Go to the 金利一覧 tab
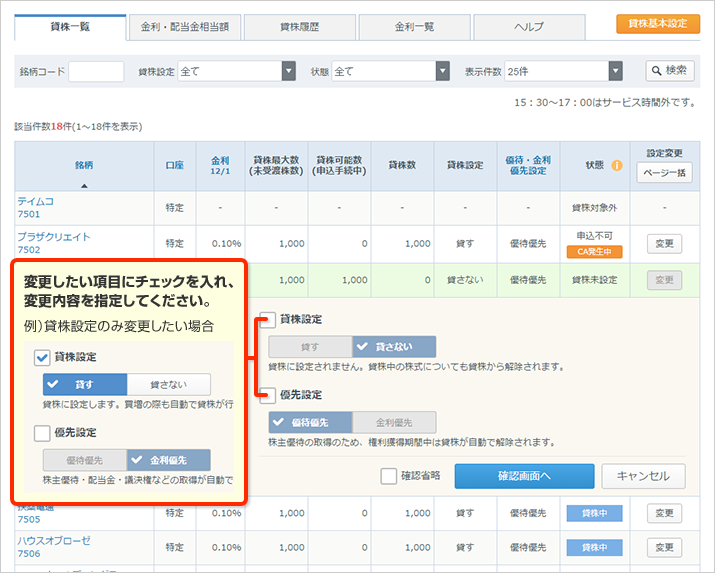Image resolution: width=715 pixels, height=573 pixels. click(414, 27)
